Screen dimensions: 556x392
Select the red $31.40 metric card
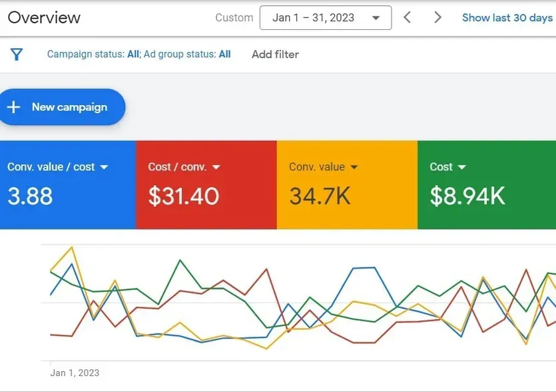(206, 184)
